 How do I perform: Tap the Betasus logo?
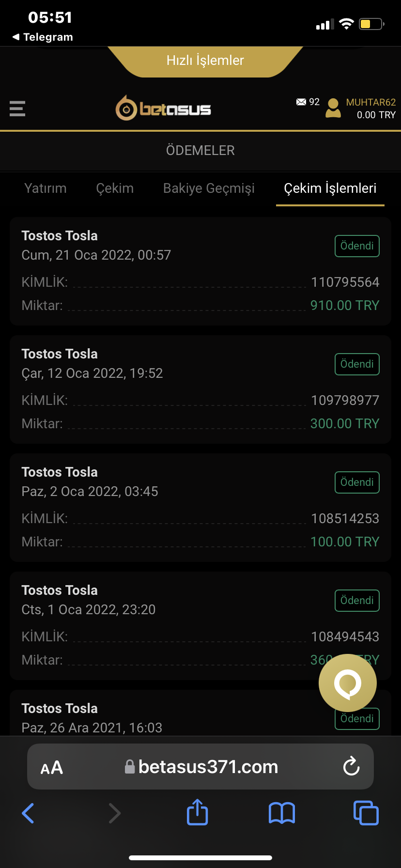pyautogui.click(x=163, y=108)
